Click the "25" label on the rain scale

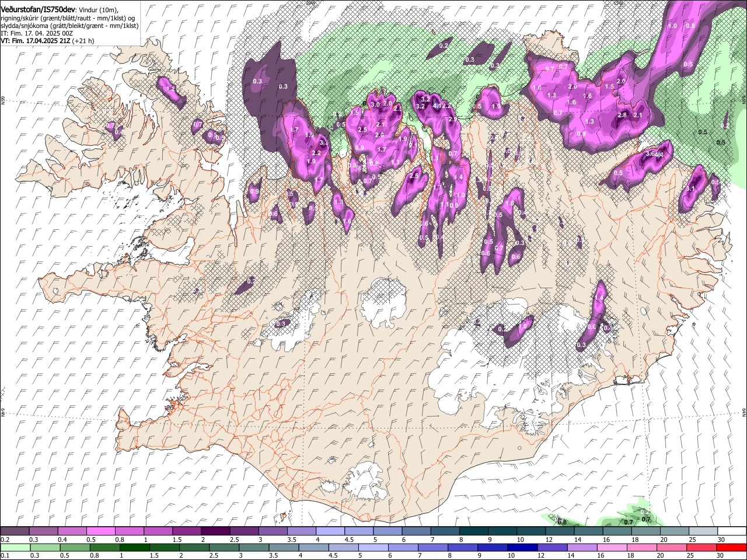692,555
